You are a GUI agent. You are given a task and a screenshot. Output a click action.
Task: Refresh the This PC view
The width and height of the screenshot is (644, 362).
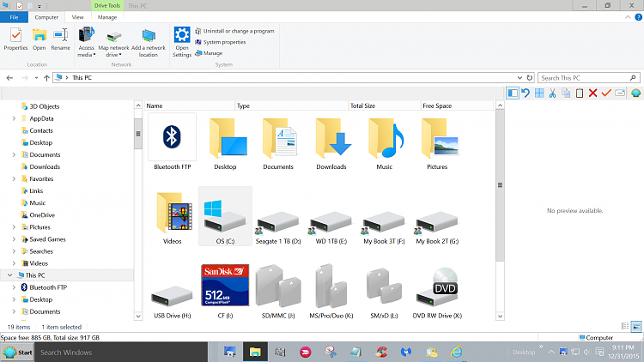[x=530, y=77]
